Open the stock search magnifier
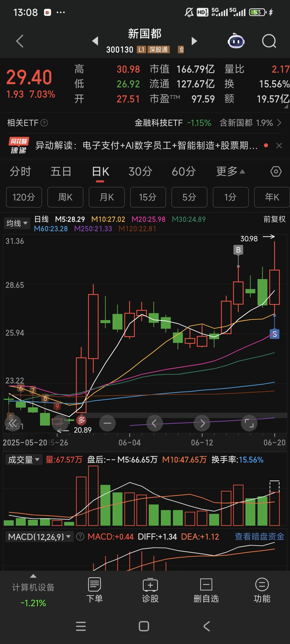The width and height of the screenshot is (290, 644). pyautogui.click(x=269, y=41)
